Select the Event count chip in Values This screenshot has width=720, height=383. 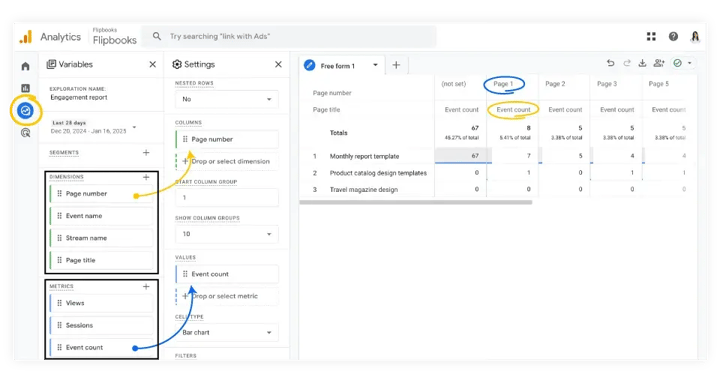(x=227, y=274)
